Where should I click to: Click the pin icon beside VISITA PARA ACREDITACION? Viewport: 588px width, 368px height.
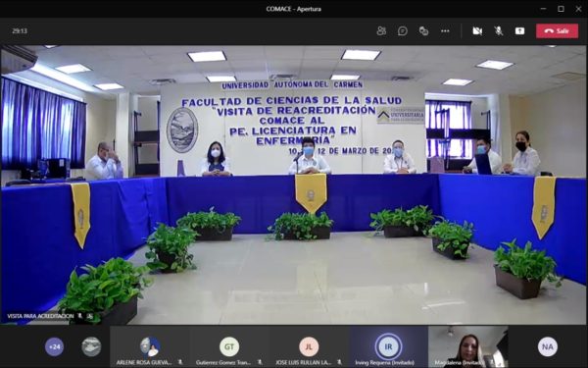[x=90, y=316]
